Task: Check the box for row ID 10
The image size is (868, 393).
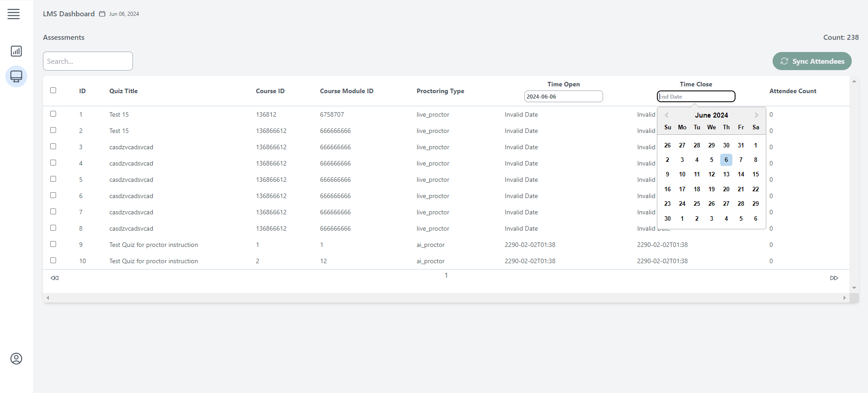Action: (x=53, y=260)
